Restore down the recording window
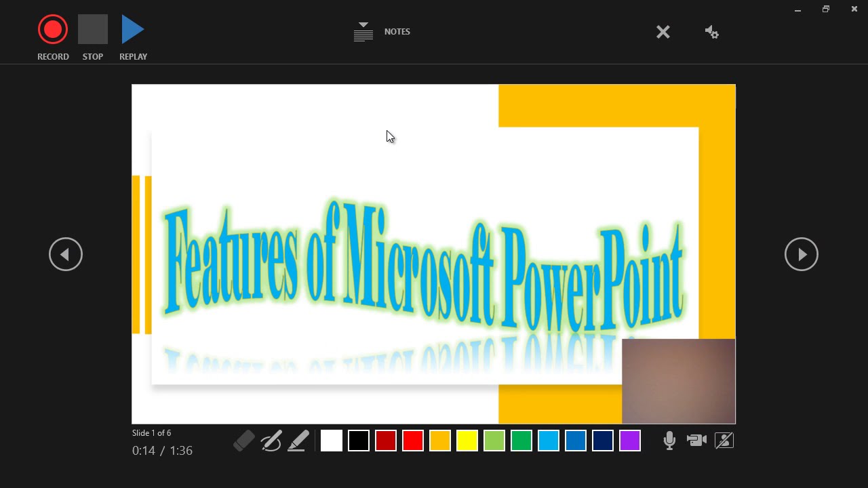The width and height of the screenshot is (868, 488). pos(826,9)
